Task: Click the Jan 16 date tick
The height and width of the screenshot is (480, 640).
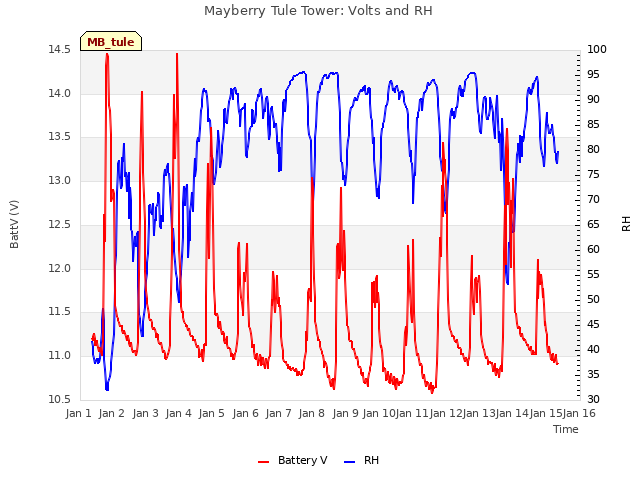Action: pos(579,413)
